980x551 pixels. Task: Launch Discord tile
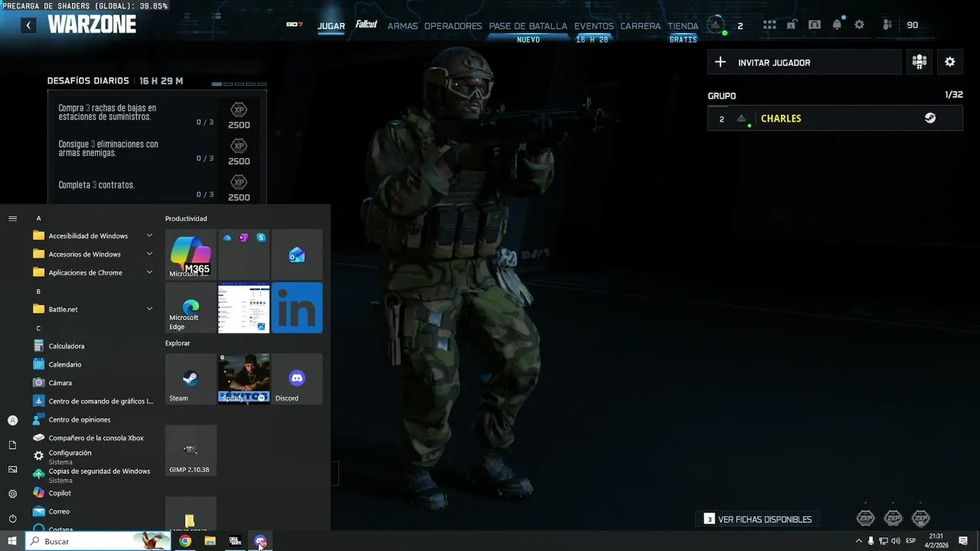pyautogui.click(x=297, y=379)
